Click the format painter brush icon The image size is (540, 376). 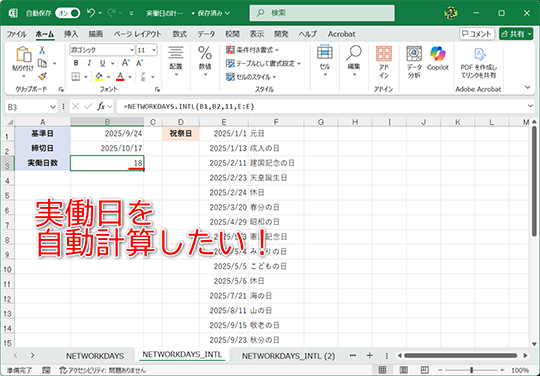pos(42,76)
